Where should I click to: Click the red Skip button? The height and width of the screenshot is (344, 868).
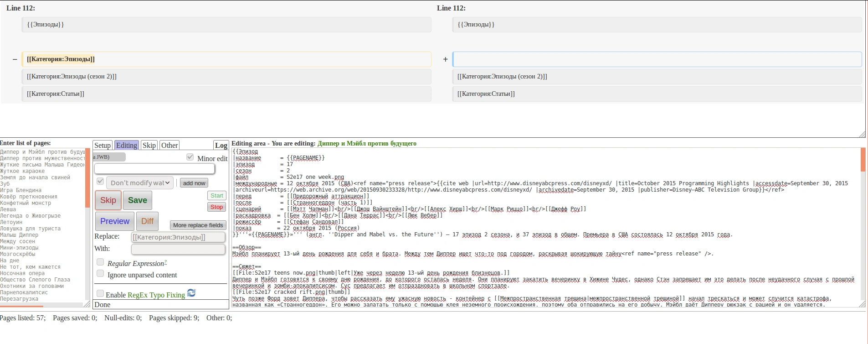coord(108,200)
